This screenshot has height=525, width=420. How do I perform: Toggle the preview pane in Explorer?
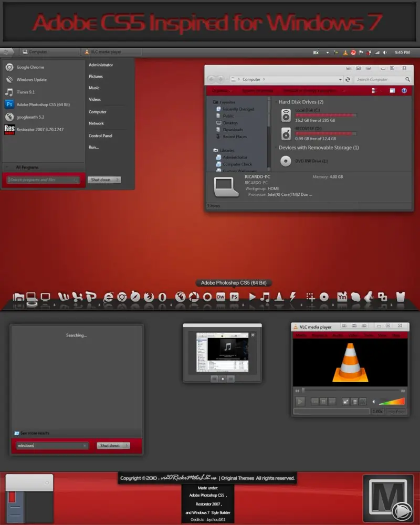(x=392, y=91)
